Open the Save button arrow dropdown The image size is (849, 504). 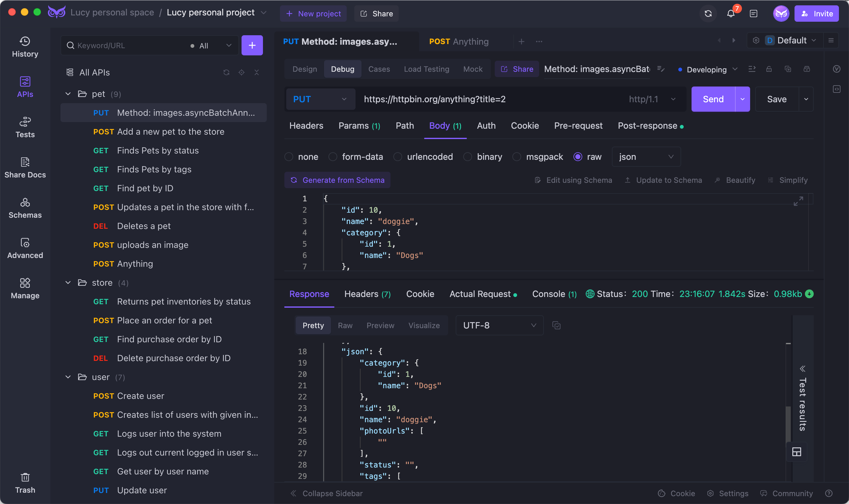tap(806, 99)
